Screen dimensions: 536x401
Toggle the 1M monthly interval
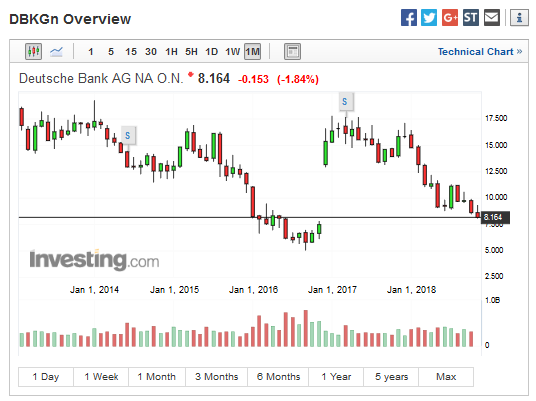click(253, 52)
